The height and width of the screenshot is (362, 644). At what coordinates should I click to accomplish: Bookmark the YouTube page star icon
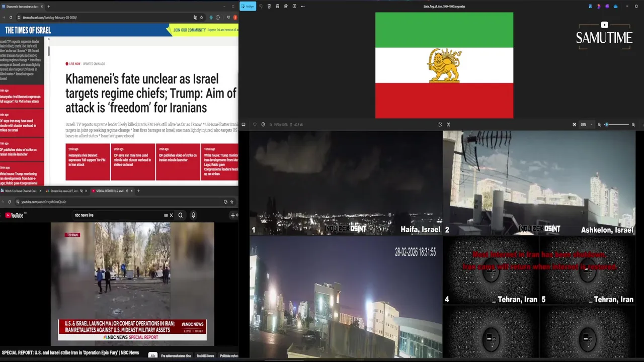pos(231,202)
